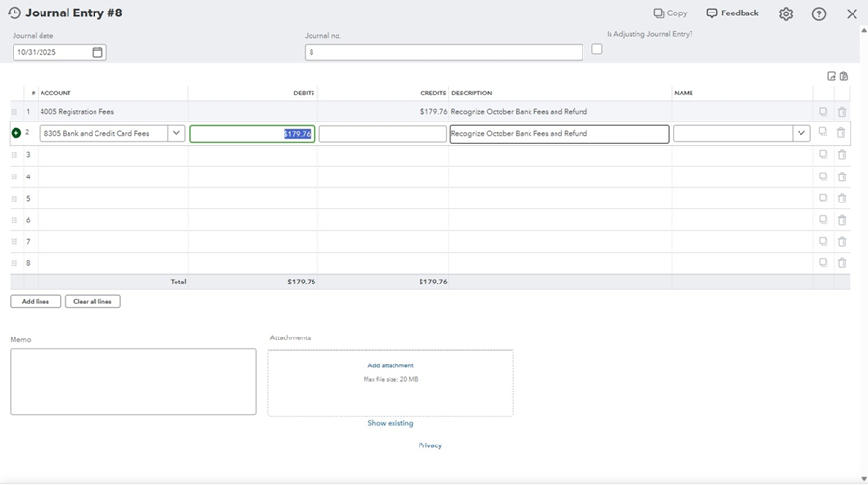Delete line 1 using trash icon
This screenshot has height=485, width=868.
pos(842,112)
